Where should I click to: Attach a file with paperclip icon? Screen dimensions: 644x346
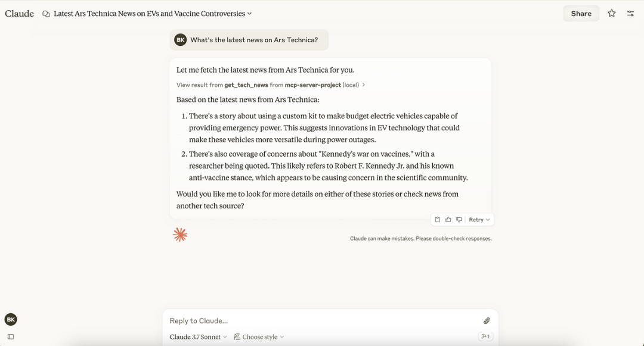487,320
